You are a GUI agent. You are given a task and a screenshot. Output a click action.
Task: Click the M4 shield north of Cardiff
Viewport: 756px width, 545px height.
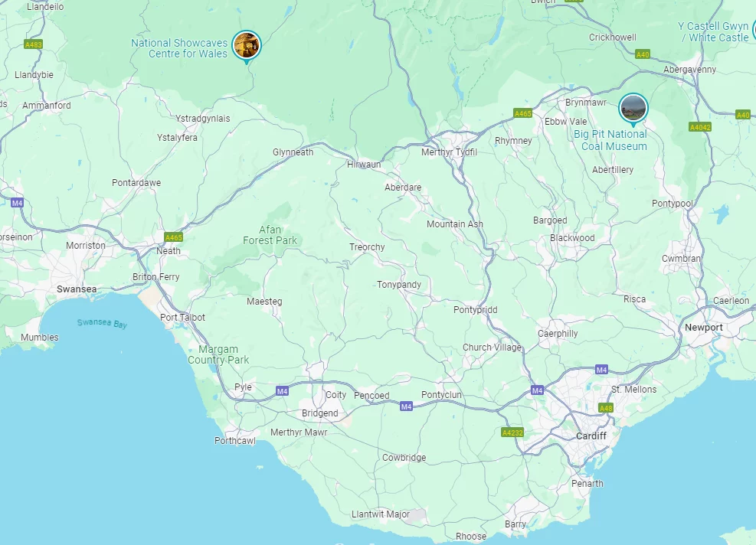pos(601,370)
